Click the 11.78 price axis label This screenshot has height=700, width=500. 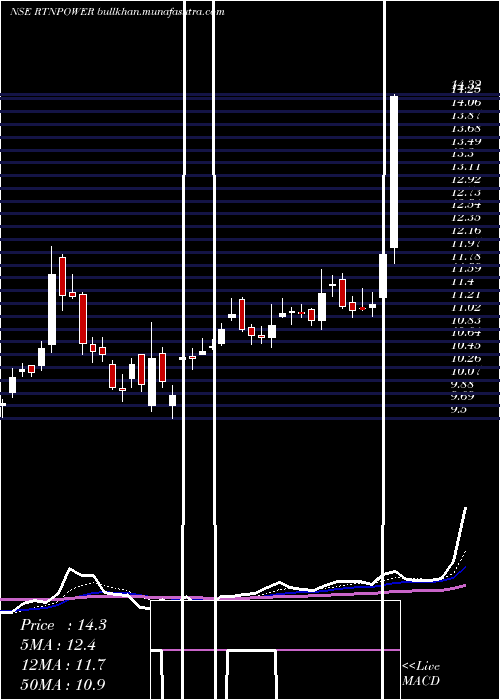pos(466,257)
